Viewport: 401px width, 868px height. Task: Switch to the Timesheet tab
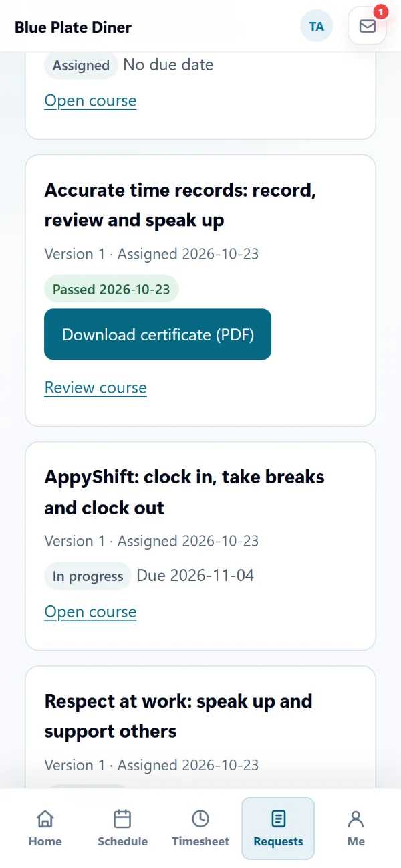point(200,828)
